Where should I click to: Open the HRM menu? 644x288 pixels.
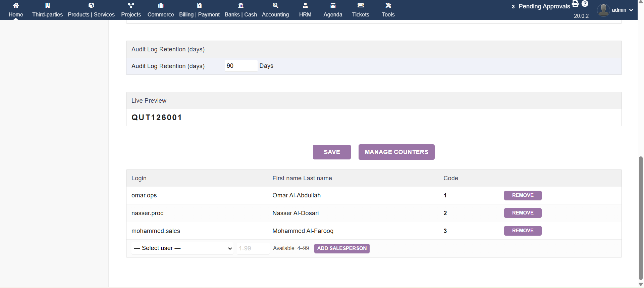[x=305, y=10]
